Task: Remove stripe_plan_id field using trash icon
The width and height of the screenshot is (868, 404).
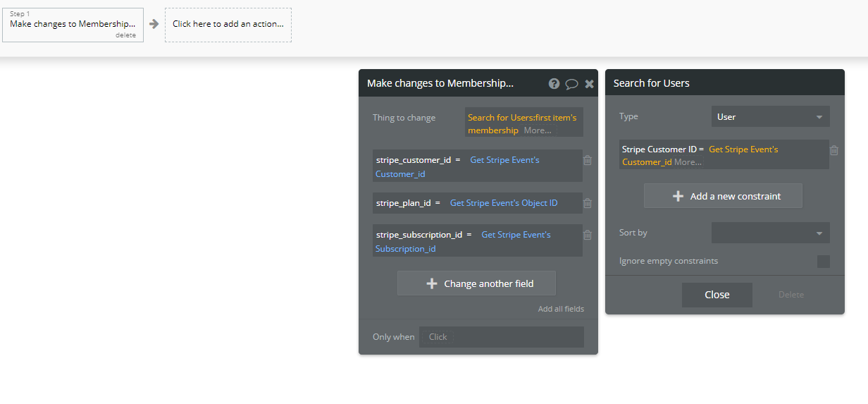Action: click(588, 203)
